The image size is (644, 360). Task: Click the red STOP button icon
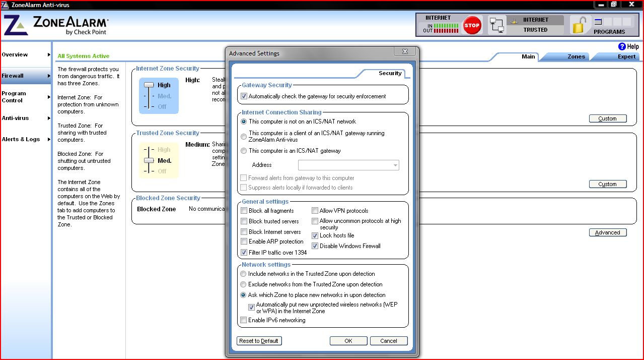(x=472, y=25)
